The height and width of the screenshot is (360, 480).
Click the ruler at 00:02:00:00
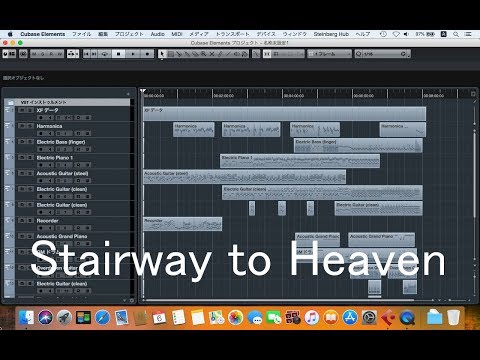coord(223,95)
